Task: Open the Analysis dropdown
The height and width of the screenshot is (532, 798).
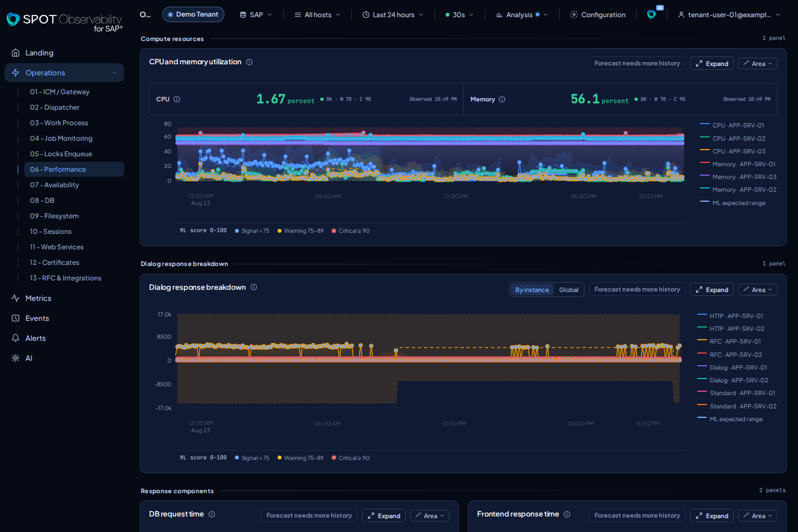Action: pos(522,15)
